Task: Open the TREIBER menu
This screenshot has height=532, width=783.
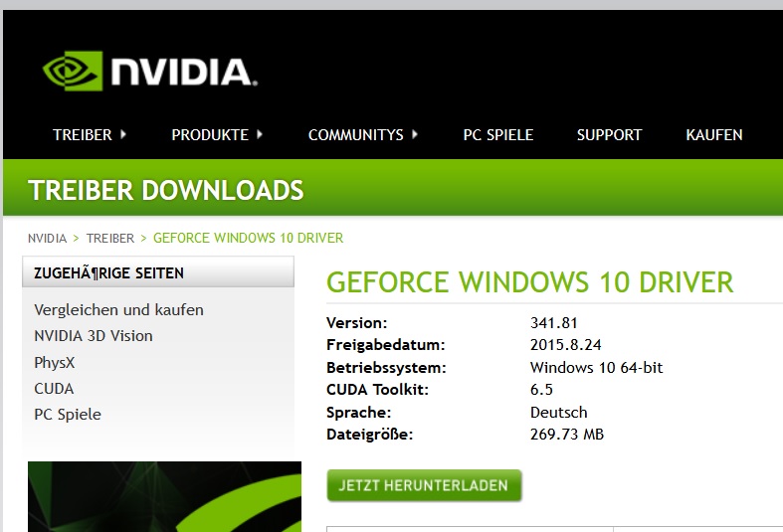Action: (83, 135)
